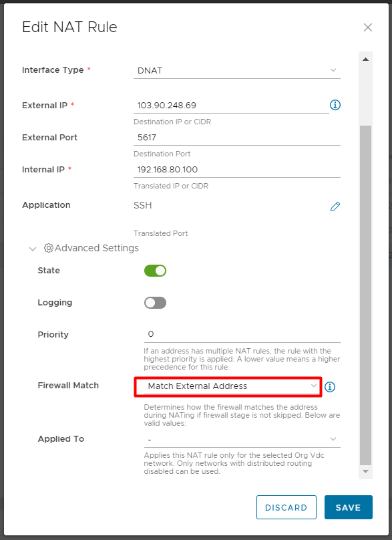Click the scrollbar down arrow
Image resolution: width=392 pixels, height=540 pixels.
(x=365, y=471)
